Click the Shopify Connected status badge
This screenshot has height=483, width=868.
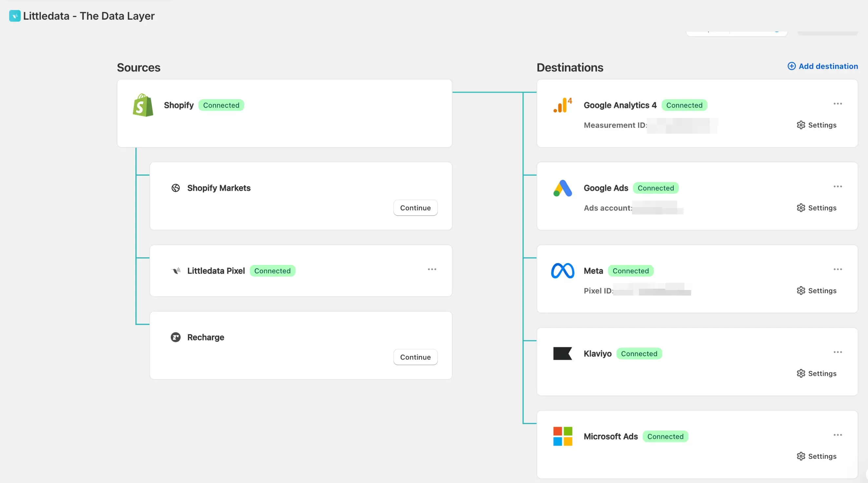click(x=221, y=105)
